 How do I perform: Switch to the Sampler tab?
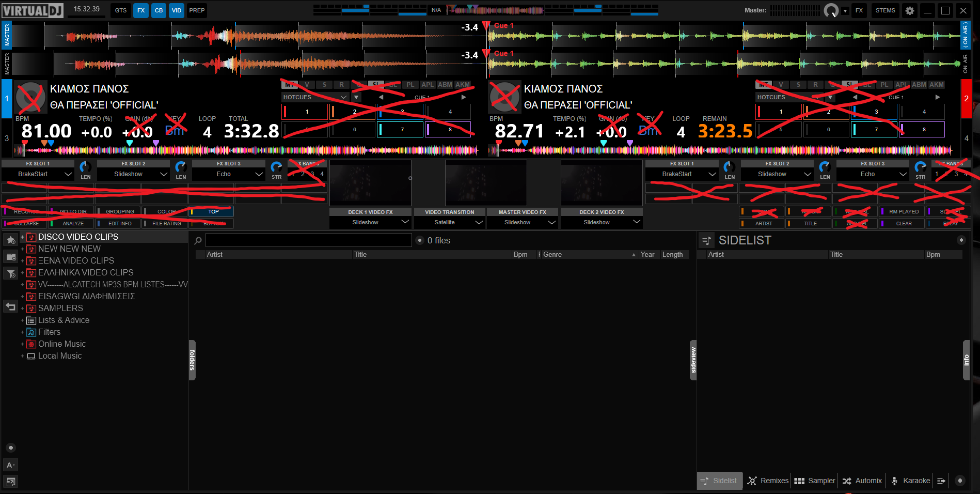(x=814, y=481)
